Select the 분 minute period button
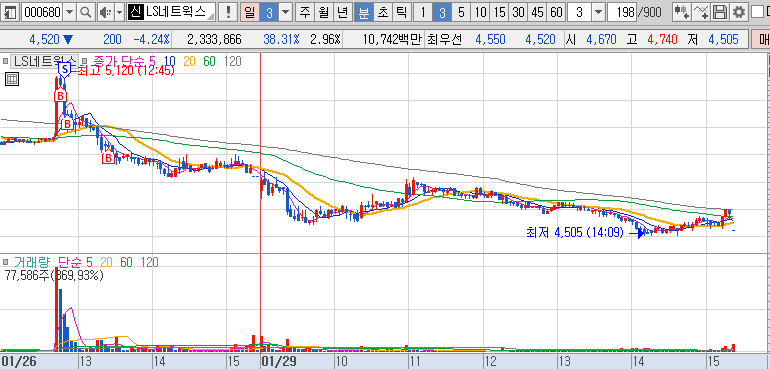 [363, 13]
